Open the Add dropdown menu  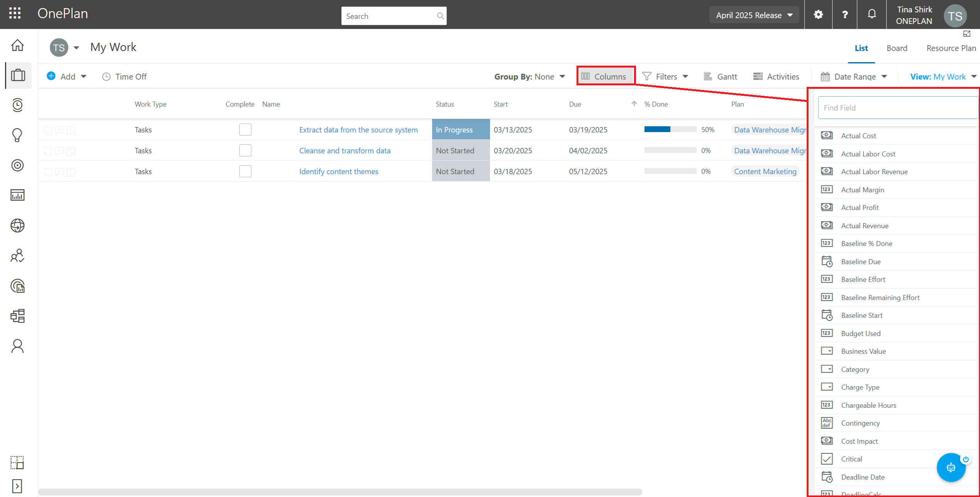[66, 76]
